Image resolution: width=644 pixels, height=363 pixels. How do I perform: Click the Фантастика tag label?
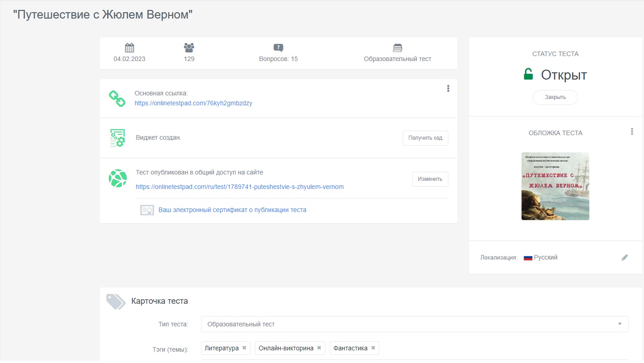click(x=350, y=348)
